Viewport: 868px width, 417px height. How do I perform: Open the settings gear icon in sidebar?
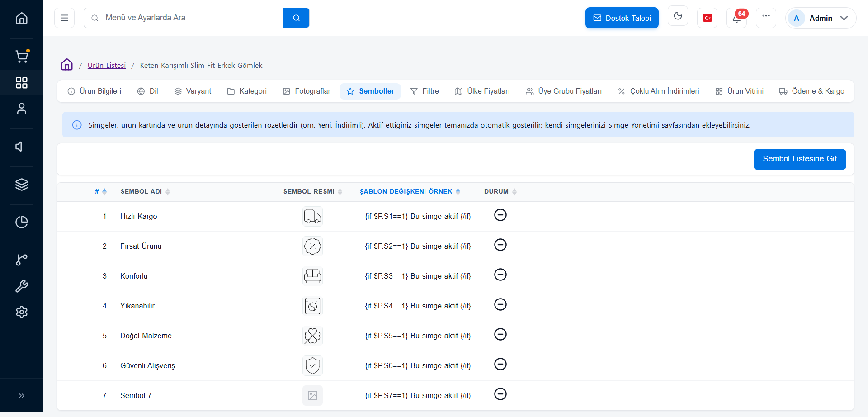(22, 312)
